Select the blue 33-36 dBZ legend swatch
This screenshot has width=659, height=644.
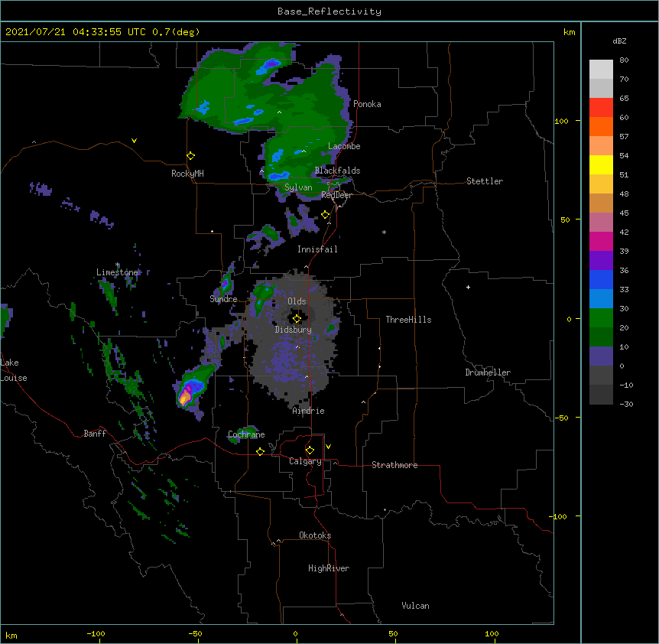(601, 279)
